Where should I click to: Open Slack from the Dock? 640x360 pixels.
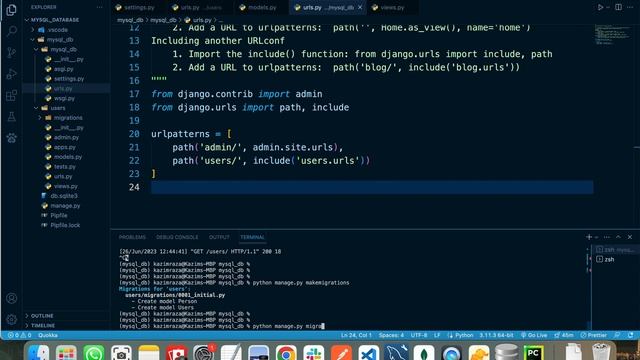click(313, 353)
